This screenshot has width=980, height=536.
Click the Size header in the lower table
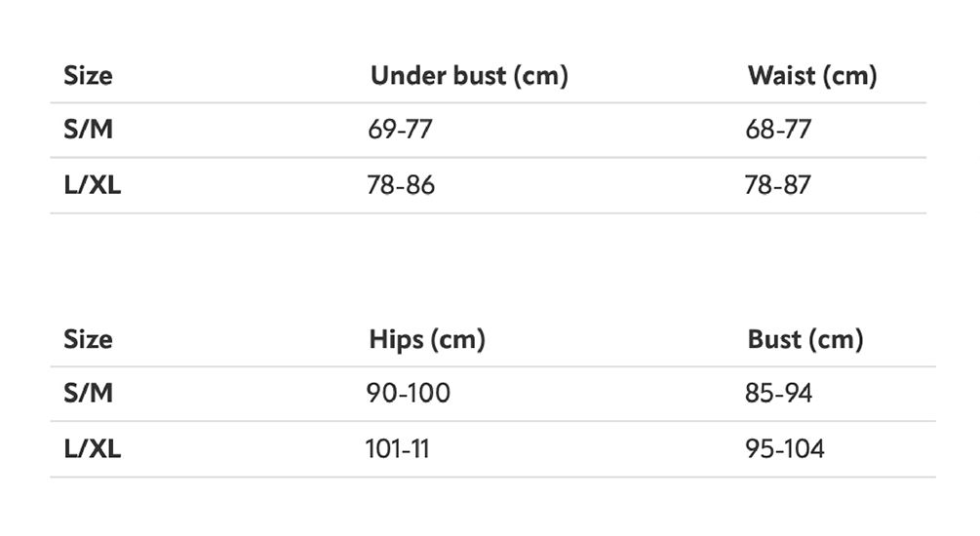(x=88, y=340)
